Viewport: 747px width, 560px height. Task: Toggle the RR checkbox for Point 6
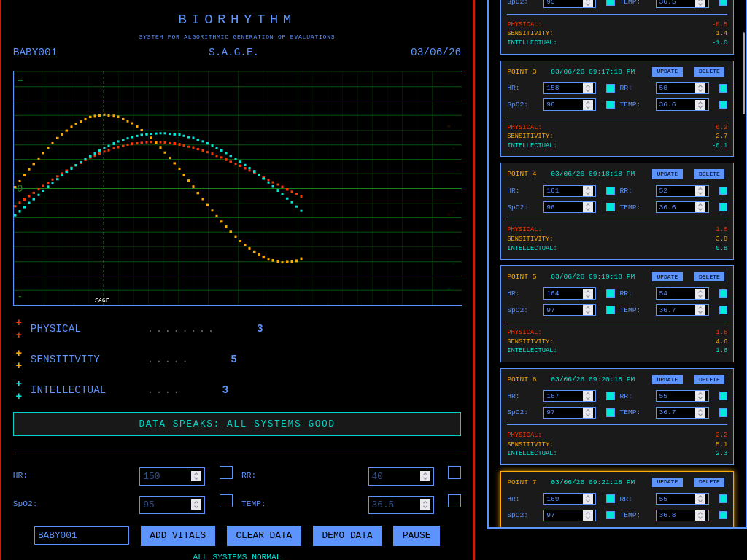click(722, 396)
